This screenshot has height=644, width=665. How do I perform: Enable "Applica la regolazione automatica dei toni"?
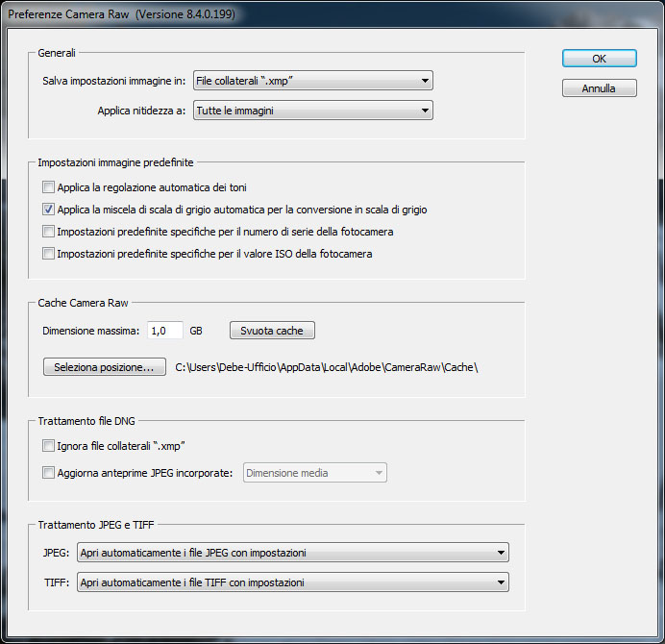(49, 187)
